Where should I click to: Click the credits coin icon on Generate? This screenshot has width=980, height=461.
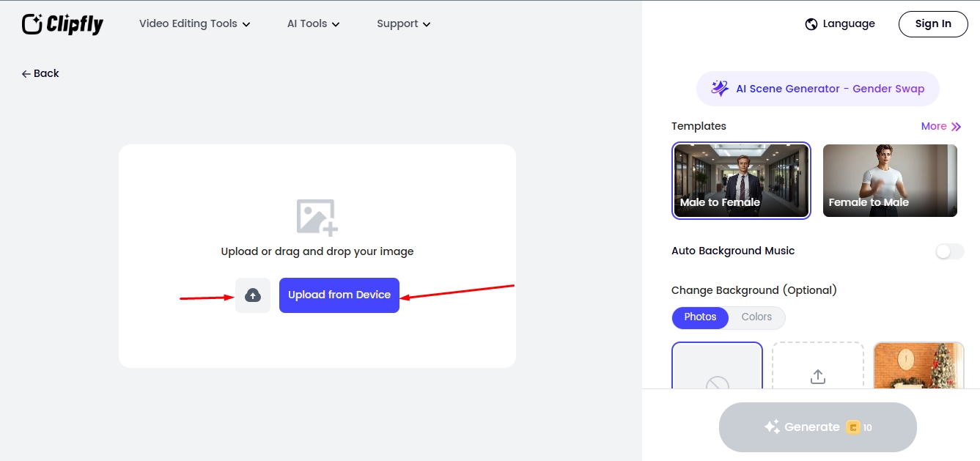click(x=853, y=427)
